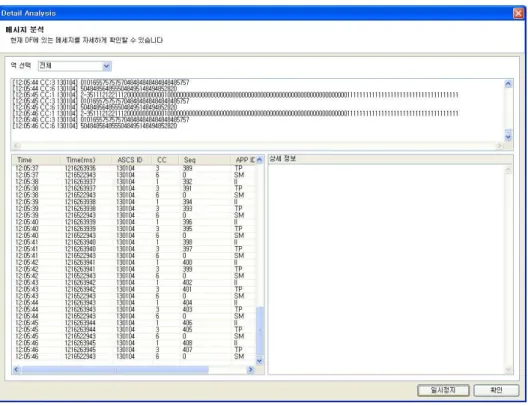Select log line 12:05:45 CC:1
The image size is (528, 406).
236,95
